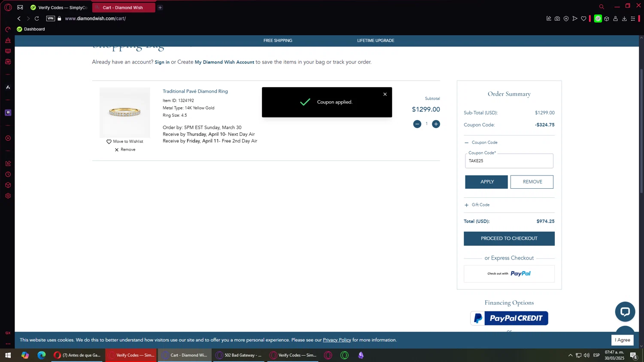Image resolution: width=644 pixels, height=362 pixels.
Task: Apply the TAKE25 coupon code
Action: 486,182
